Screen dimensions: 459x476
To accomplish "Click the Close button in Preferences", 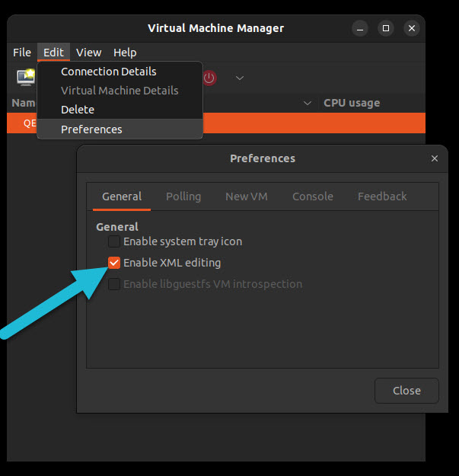I will pos(406,391).
